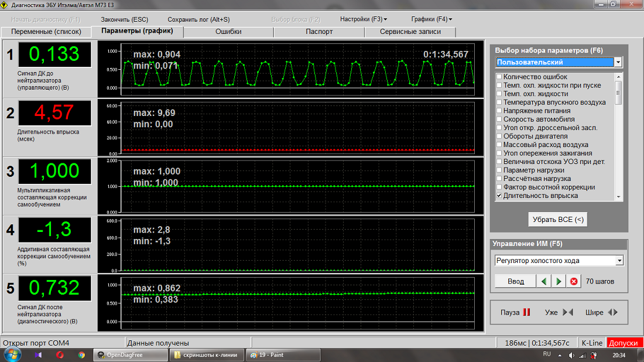Viewport: 644px width, 362px height.
Task: Enable the Обороты двигателя checkbox
Action: pyautogui.click(x=499, y=136)
